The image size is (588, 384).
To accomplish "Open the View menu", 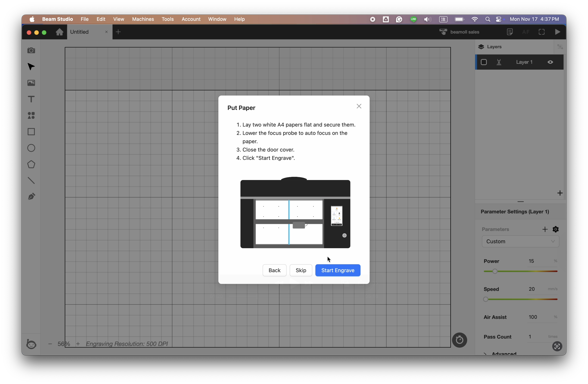I will (119, 19).
